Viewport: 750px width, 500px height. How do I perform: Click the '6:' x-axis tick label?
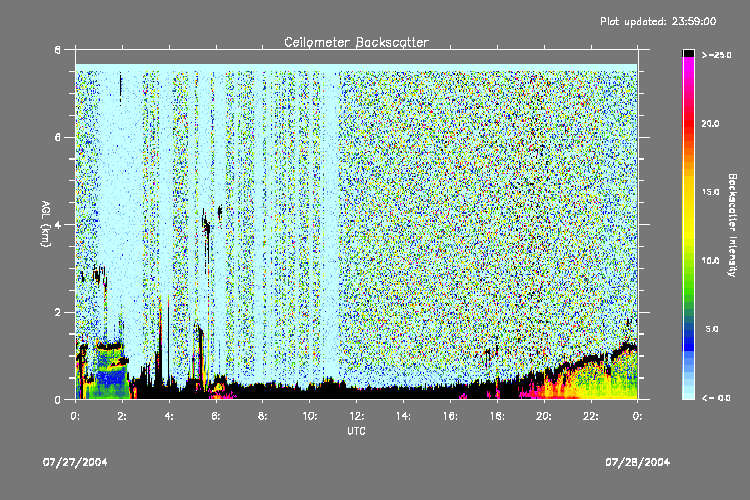[216, 416]
